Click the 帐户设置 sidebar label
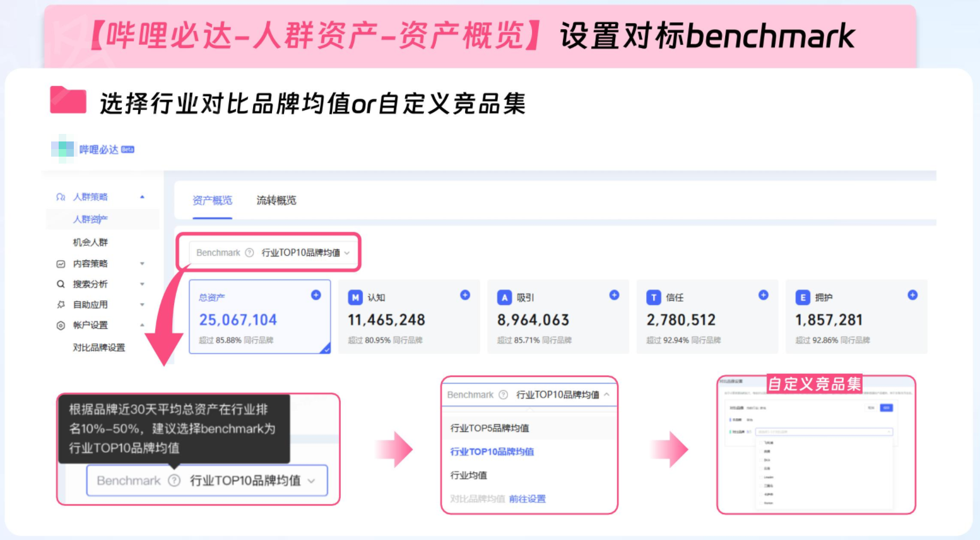This screenshot has height=540, width=980. point(90,325)
